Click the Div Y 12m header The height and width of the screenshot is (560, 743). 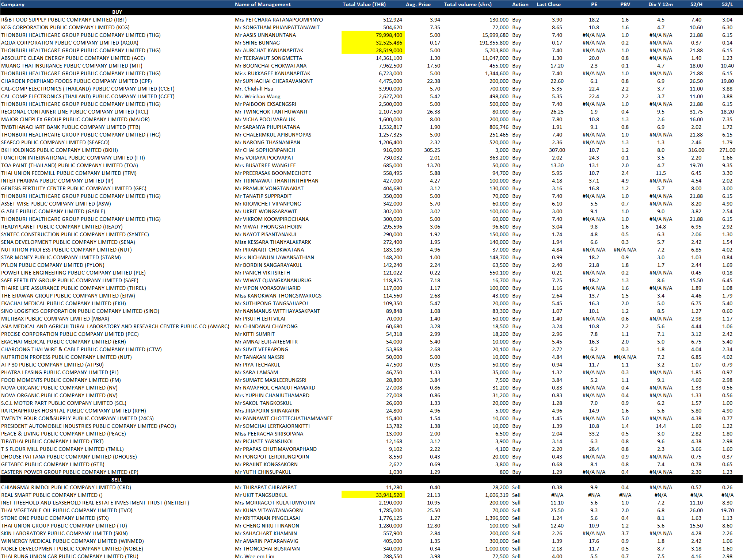pyautogui.click(x=660, y=4)
